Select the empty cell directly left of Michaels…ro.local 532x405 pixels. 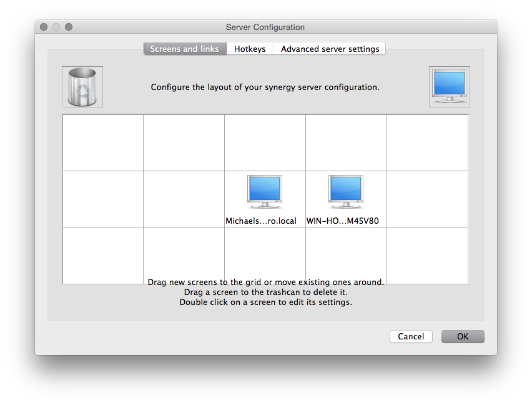tap(184, 199)
